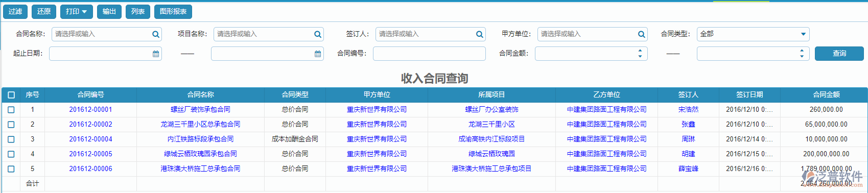
Task: Check the row 4 checkbox
Action: 11,154
